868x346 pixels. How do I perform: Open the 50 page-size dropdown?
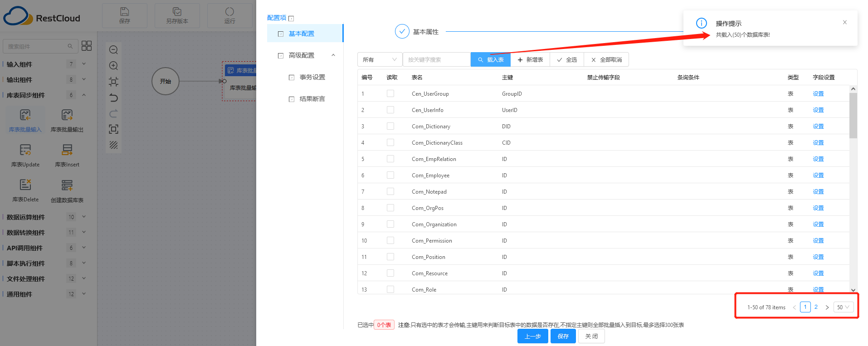point(844,307)
